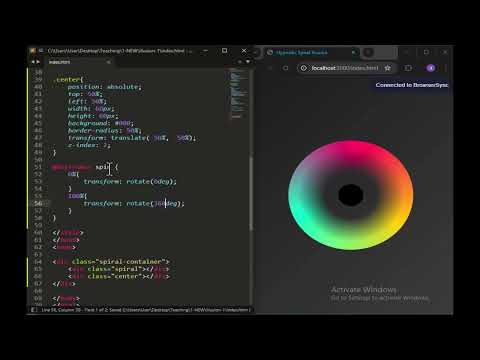
Task: Click line number 56 in the gutter
Action: [x=38, y=203]
